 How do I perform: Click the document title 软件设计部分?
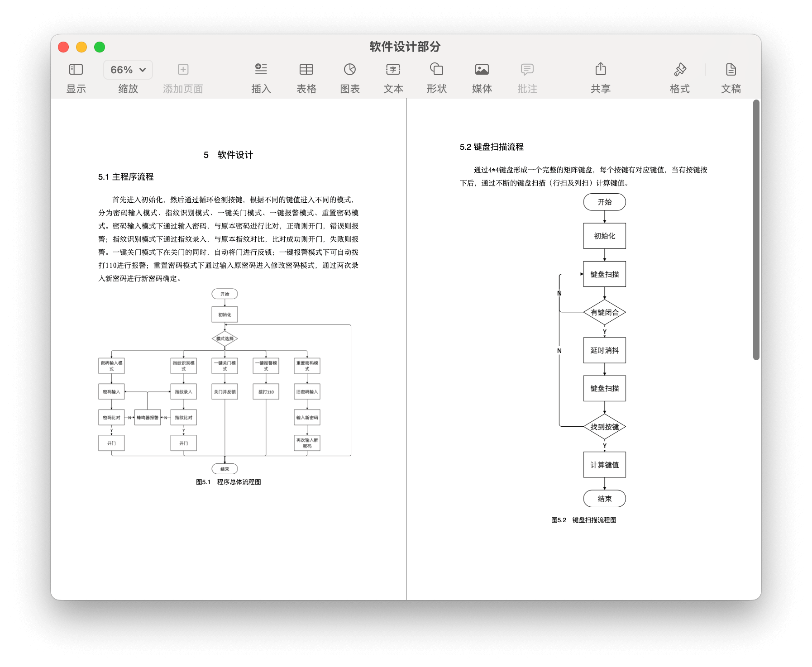[x=405, y=47]
